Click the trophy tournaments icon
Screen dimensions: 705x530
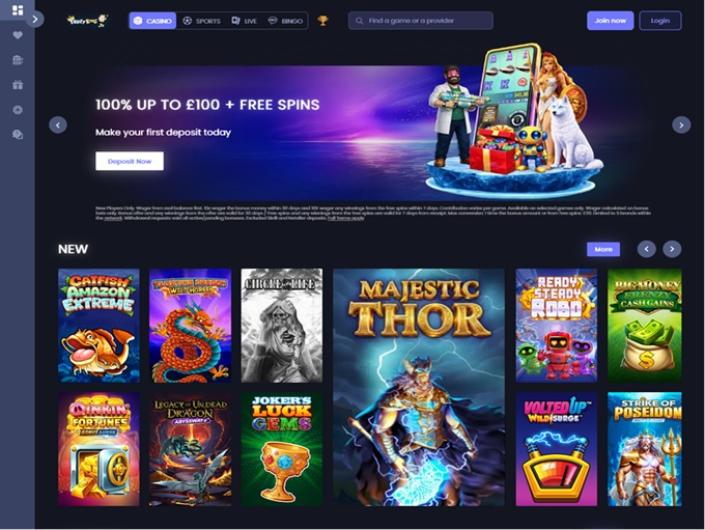click(x=323, y=21)
